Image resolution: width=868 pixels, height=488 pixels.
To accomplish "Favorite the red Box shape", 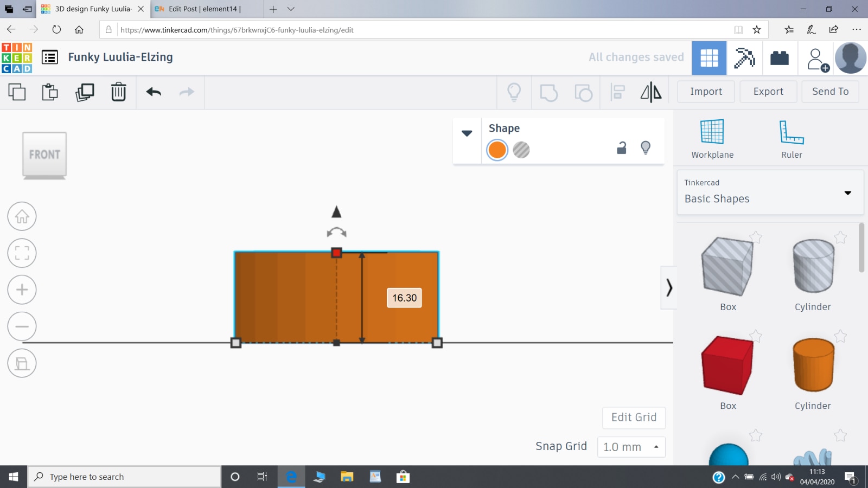I will (x=756, y=336).
